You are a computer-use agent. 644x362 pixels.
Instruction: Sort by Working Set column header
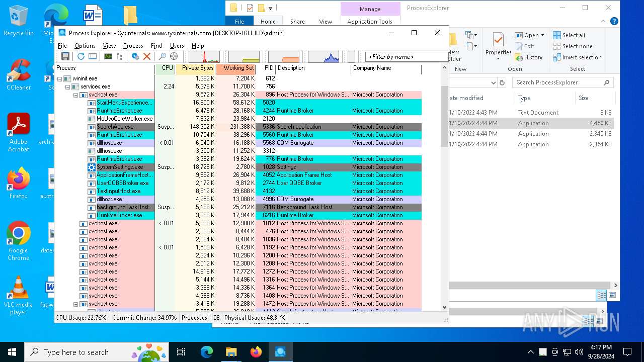tap(235, 68)
